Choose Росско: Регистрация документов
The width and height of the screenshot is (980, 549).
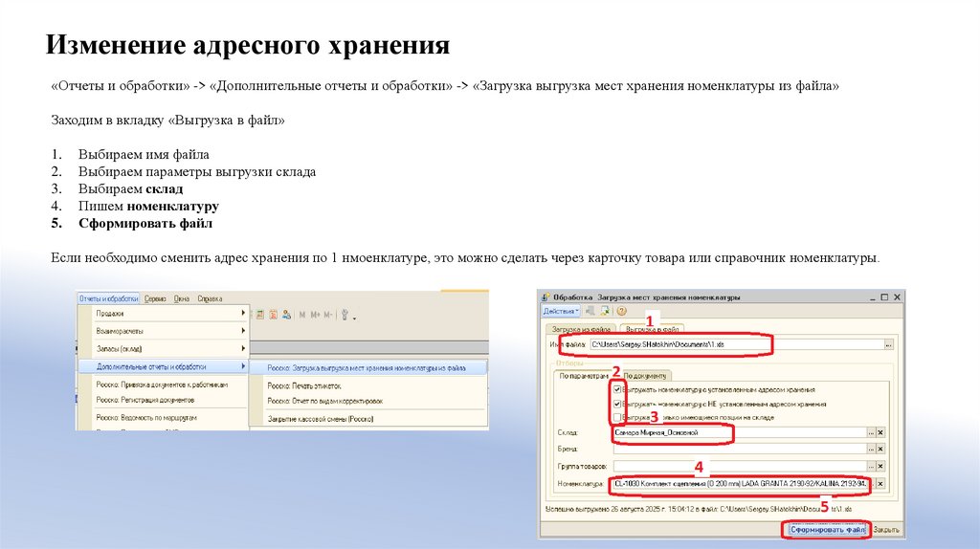pyautogui.click(x=145, y=400)
